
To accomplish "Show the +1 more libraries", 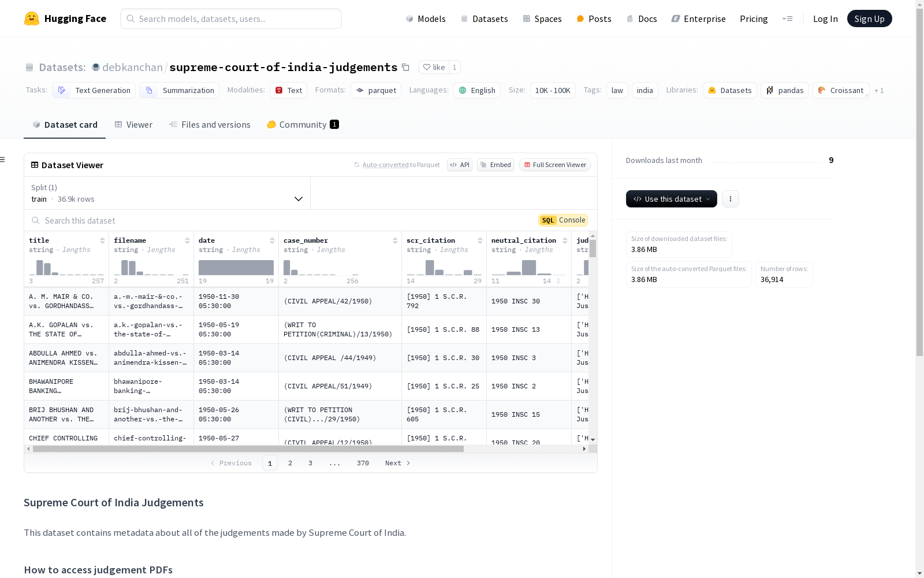I will point(879,90).
